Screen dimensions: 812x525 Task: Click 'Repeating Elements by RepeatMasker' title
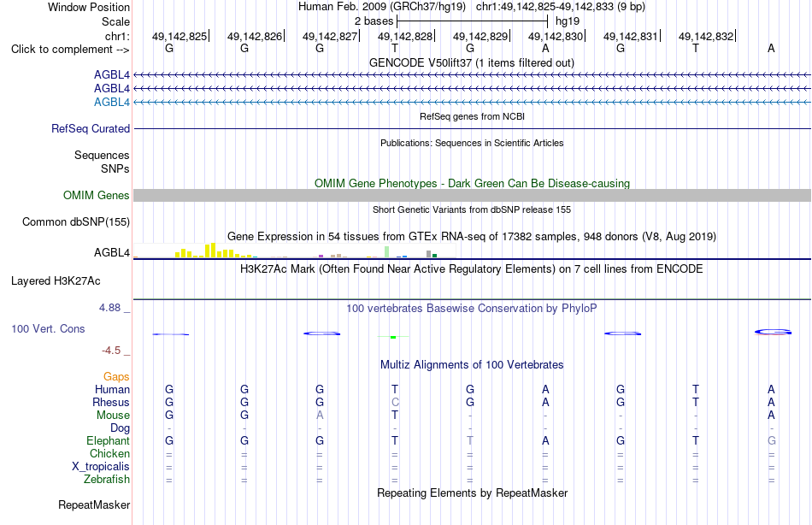click(472, 493)
